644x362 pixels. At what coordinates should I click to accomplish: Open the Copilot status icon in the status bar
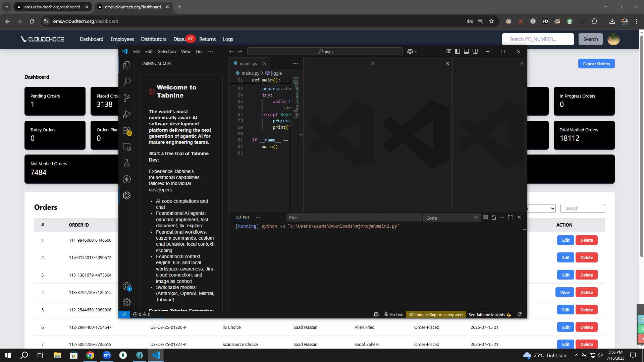[x=376, y=314]
